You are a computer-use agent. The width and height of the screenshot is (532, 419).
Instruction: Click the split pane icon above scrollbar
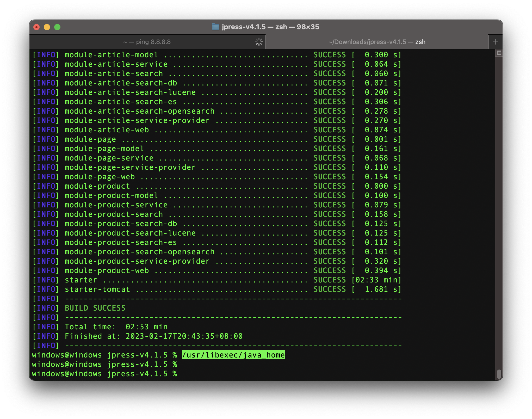click(499, 53)
